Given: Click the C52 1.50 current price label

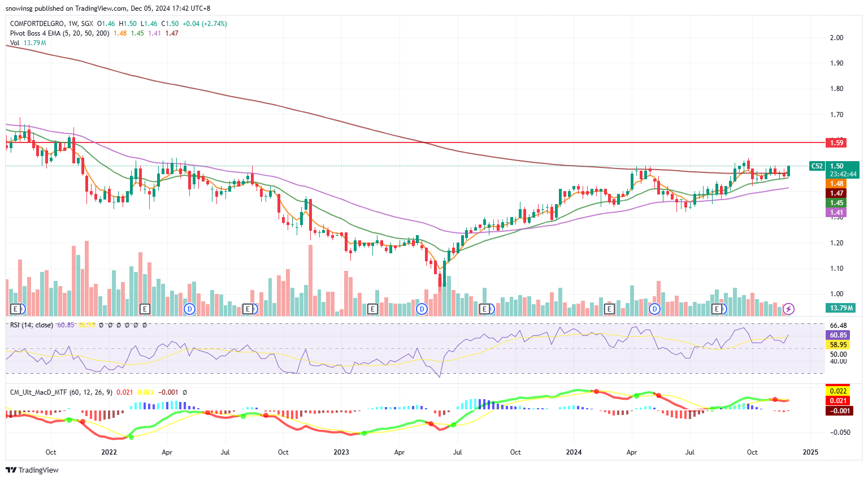Looking at the screenshot, I should [x=835, y=166].
